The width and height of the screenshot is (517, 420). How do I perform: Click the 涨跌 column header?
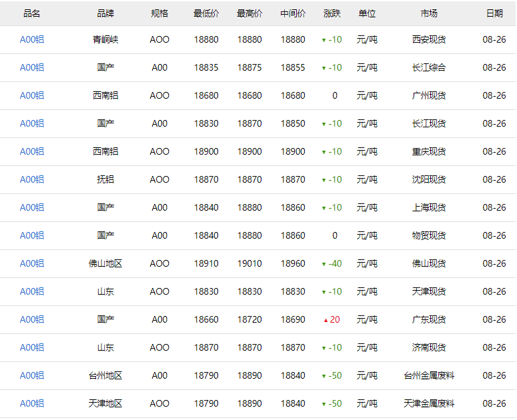point(332,13)
